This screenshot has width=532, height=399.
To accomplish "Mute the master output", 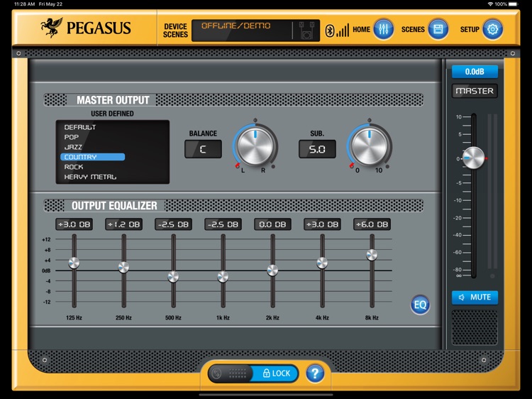I will [x=475, y=297].
